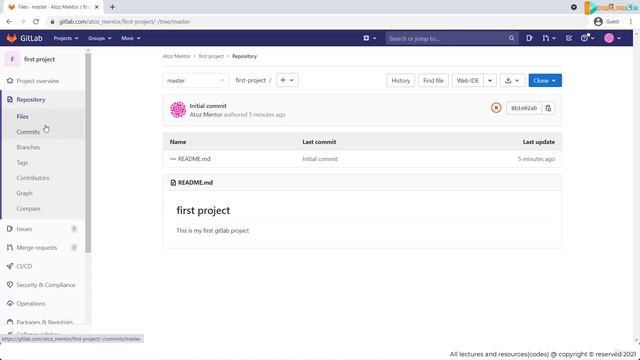Click the sidebar vertical scrollbar

pyautogui.click(x=88, y=153)
